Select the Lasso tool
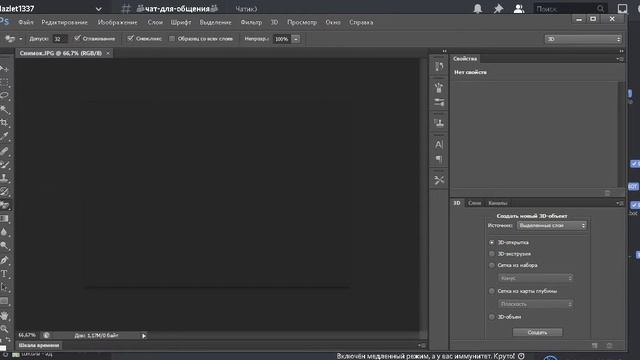The height and width of the screenshot is (360, 640). (4, 96)
